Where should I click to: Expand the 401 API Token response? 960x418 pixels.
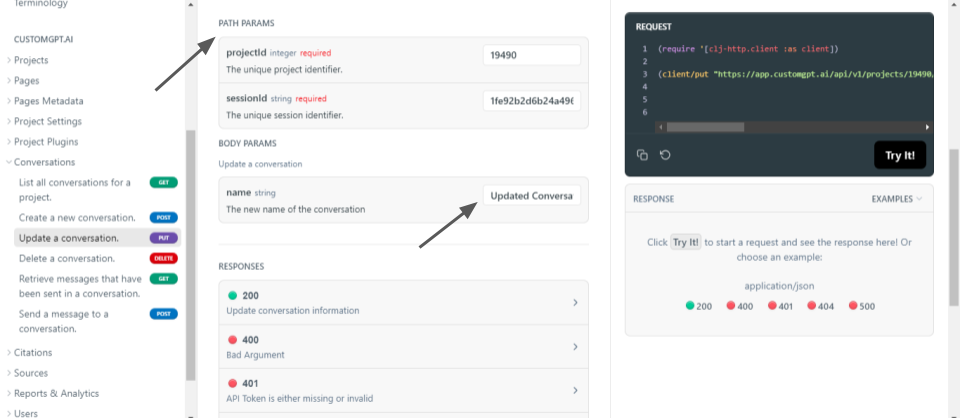[403, 390]
